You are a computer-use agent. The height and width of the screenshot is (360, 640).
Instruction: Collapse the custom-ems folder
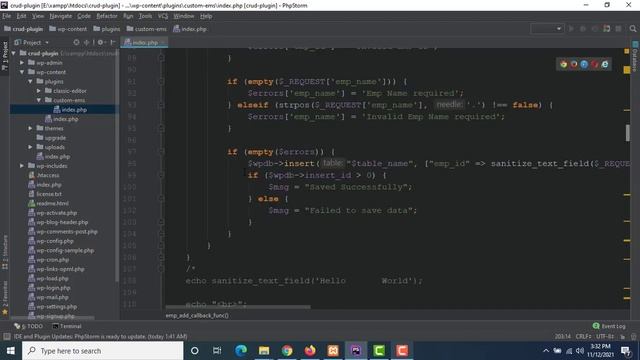pos(38,100)
